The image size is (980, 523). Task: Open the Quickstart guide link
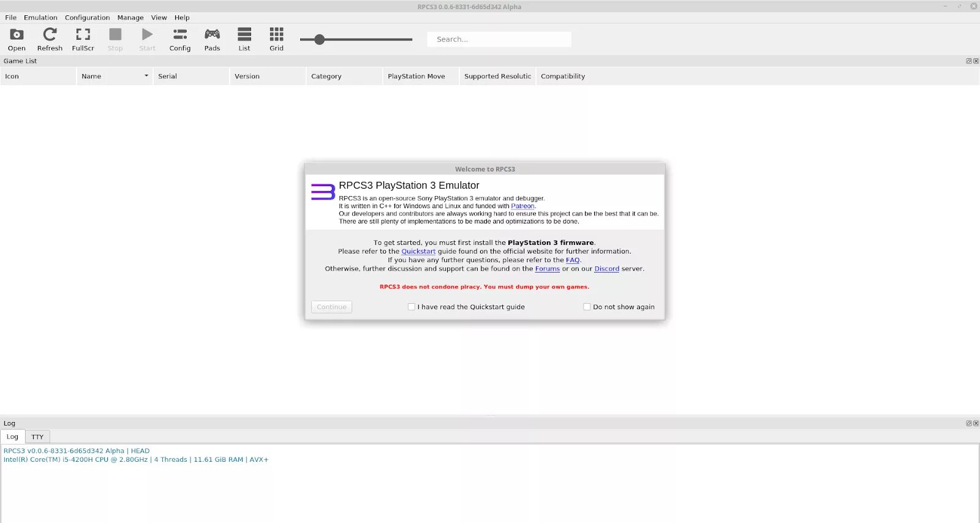(418, 252)
